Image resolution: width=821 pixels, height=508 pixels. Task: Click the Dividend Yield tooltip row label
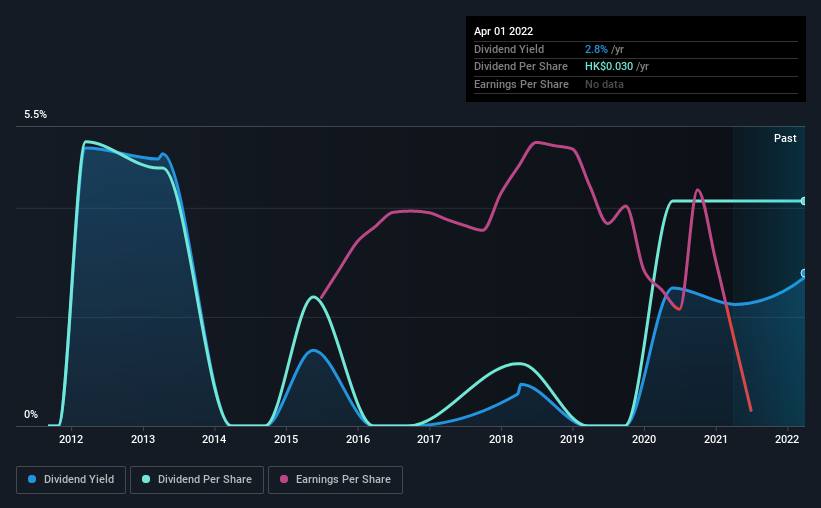pos(509,49)
